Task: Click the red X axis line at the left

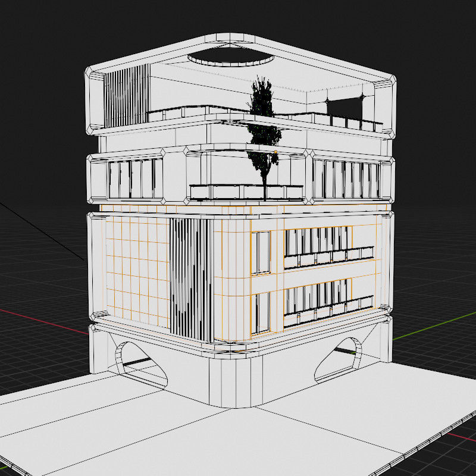Action: pos(44,322)
